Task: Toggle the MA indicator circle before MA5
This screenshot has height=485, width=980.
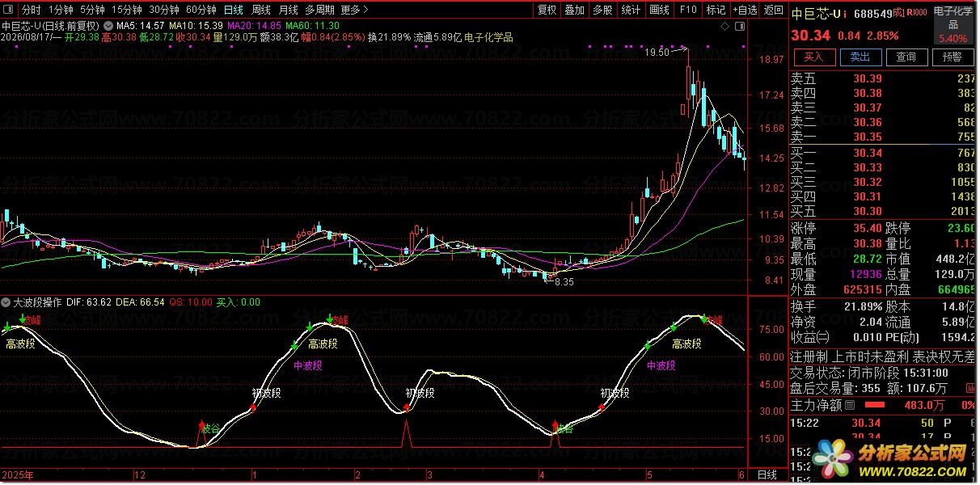Action: point(110,26)
